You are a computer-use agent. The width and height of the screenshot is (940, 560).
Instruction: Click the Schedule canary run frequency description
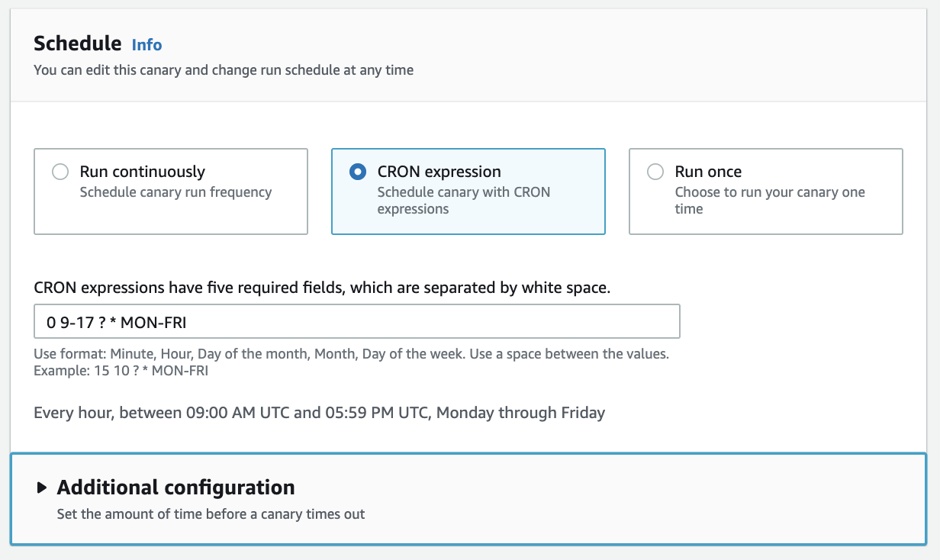click(x=175, y=192)
